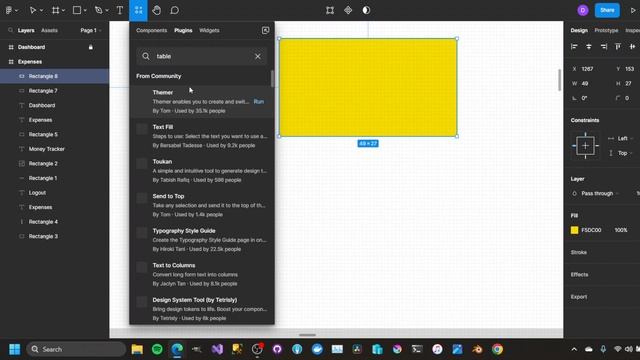This screenshot has height=360, width=640.
Task: Select the Hand tool
Action: pos(157,10)
